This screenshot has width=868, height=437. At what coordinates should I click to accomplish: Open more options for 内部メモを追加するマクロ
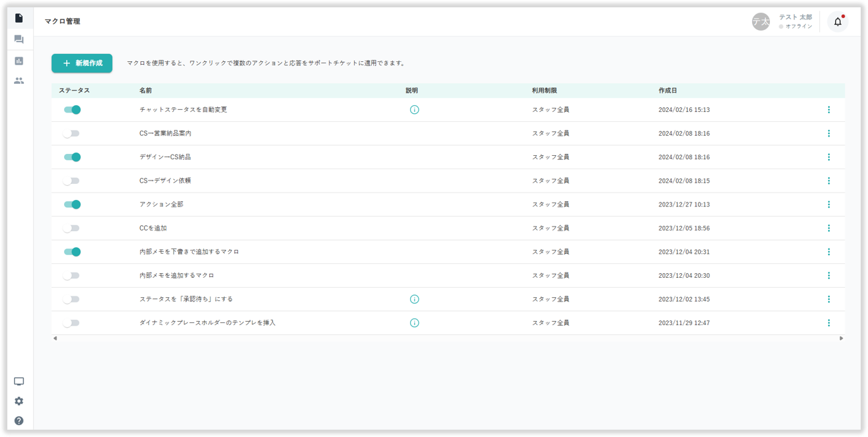(829, 276)
